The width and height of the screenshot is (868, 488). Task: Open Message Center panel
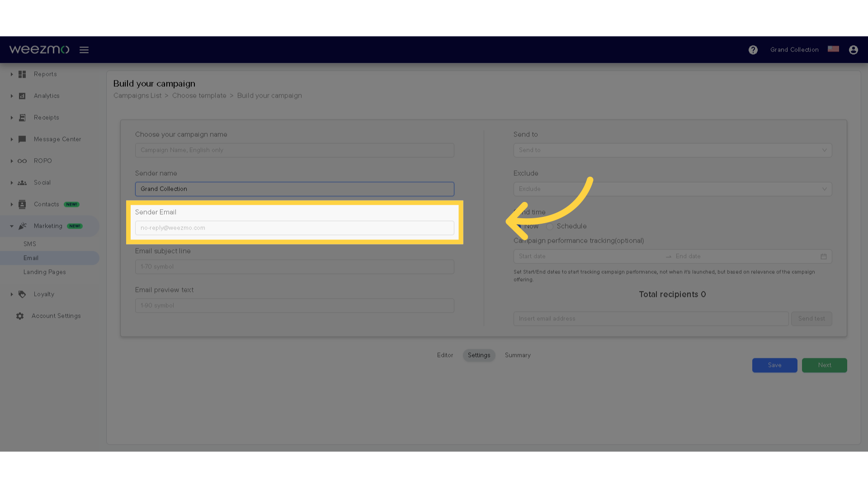57,139
